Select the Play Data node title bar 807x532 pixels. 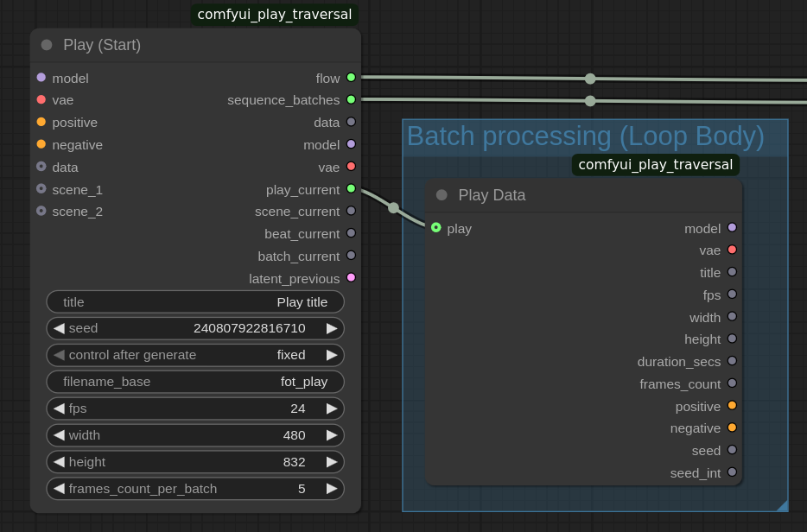pos(583,195)
